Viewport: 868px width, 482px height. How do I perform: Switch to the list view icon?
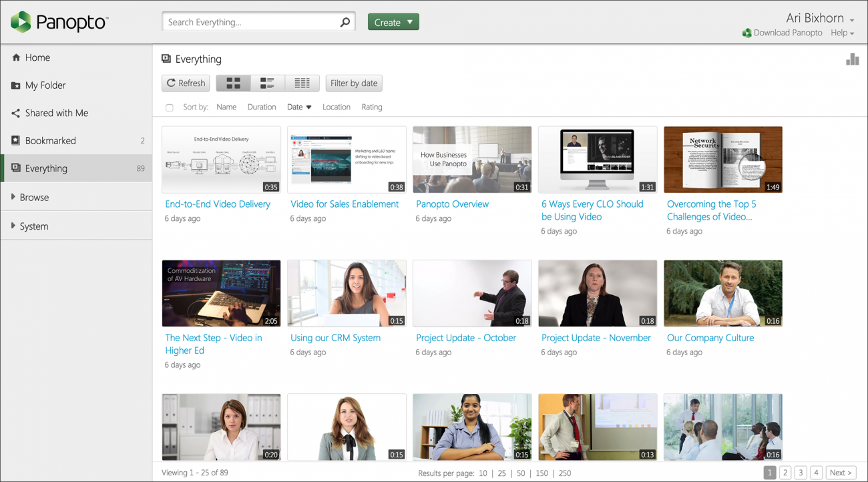tap(267, 83)
